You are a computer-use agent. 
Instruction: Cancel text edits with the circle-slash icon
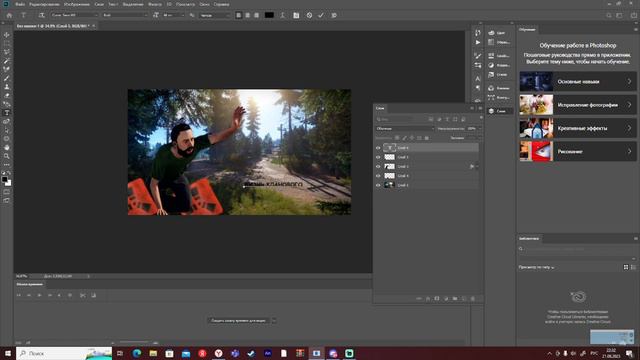coord(309,15)
